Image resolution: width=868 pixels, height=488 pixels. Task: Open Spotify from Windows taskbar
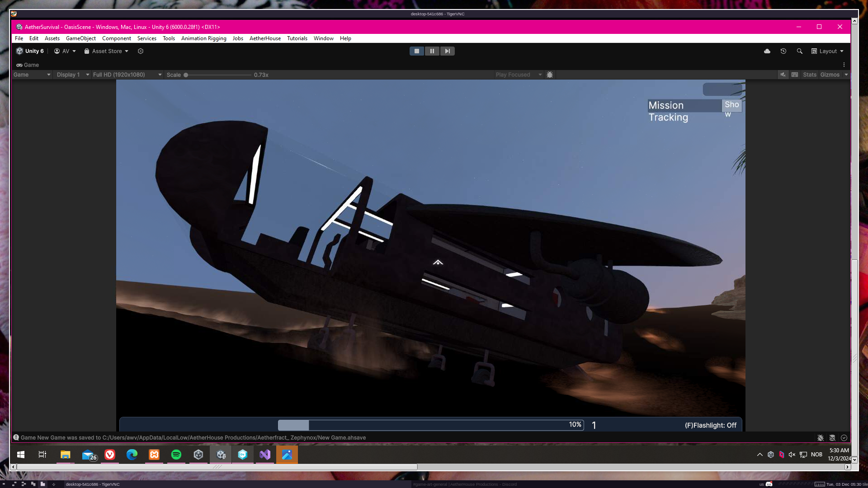click(x=176, y=455)
